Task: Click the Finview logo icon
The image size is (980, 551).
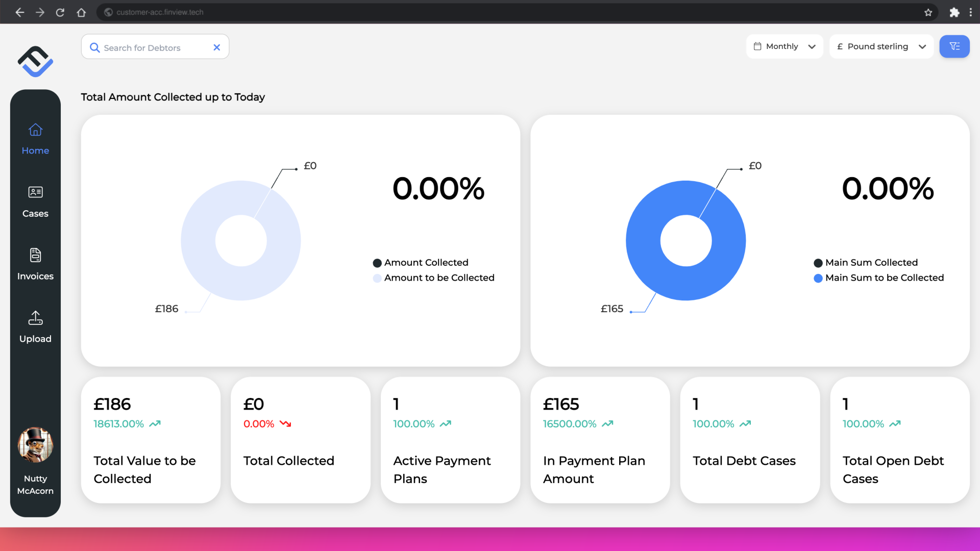Action: pyautogui.click(x=35, y=61)
